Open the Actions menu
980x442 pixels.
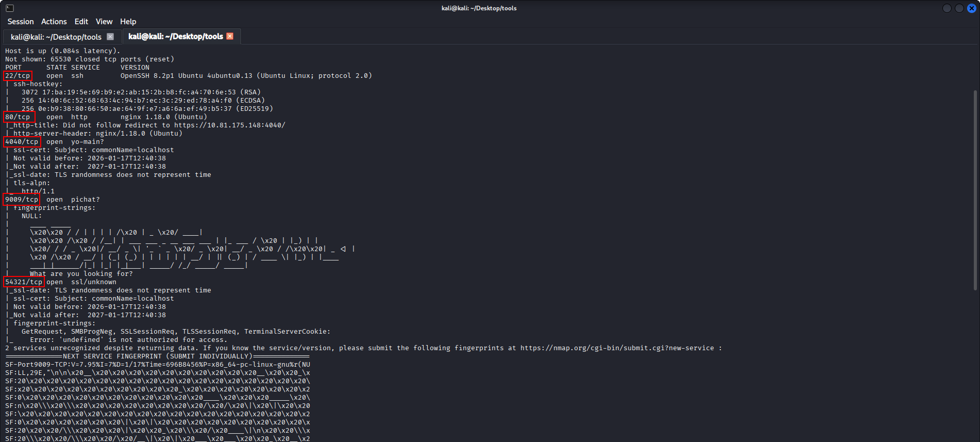[54, 22]
